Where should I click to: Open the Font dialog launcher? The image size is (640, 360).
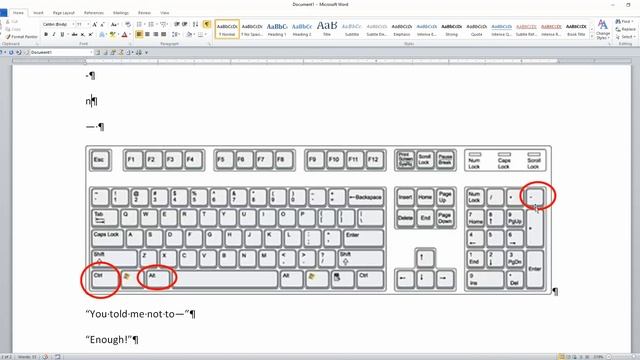click(x=130, y=44)
